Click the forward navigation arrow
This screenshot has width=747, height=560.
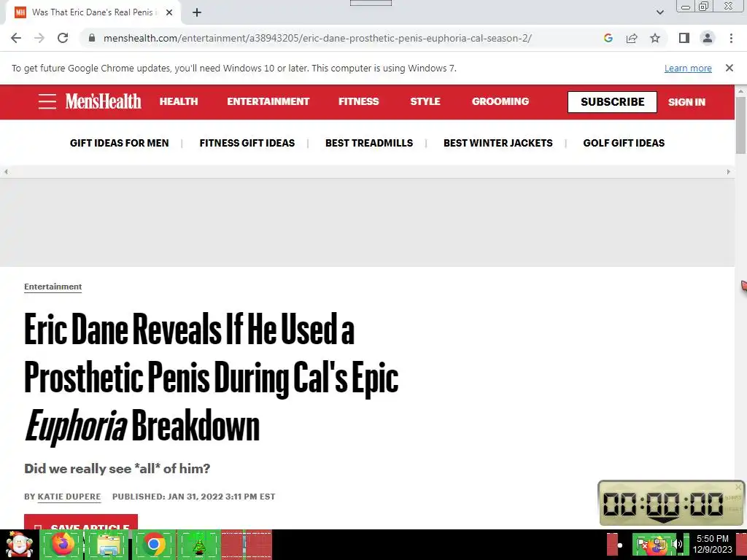coord(39,38)
